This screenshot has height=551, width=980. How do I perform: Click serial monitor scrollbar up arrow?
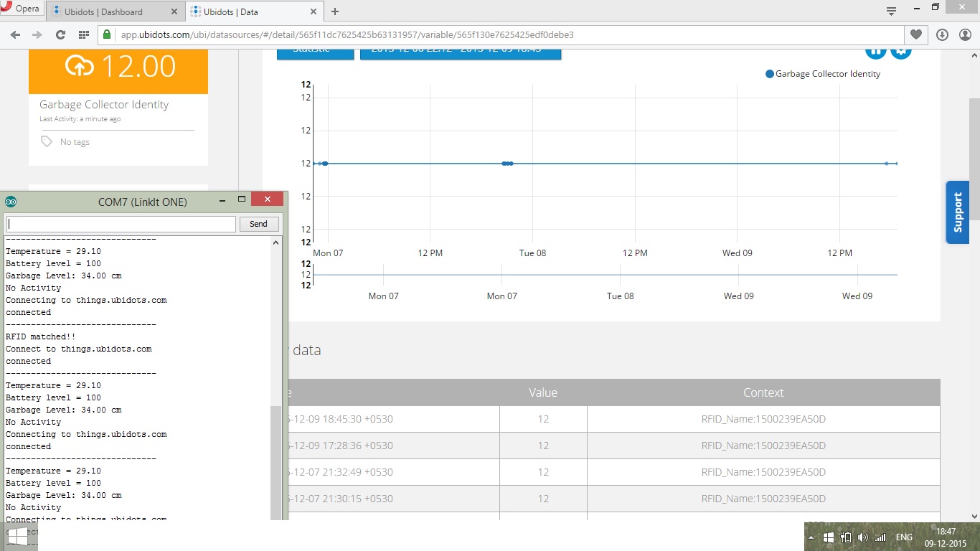coord(276,242)
